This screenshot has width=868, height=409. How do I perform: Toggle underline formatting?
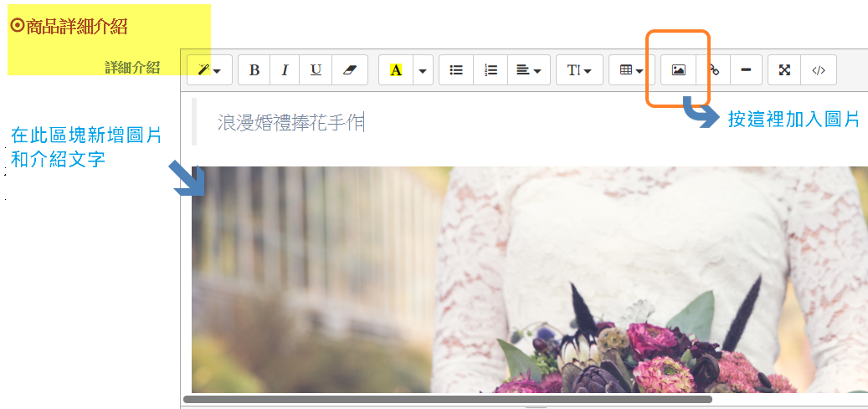pos(316,69)
